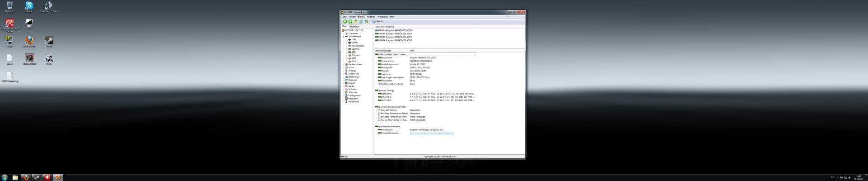Go forward with the green right arrow

tap(350, 21)
